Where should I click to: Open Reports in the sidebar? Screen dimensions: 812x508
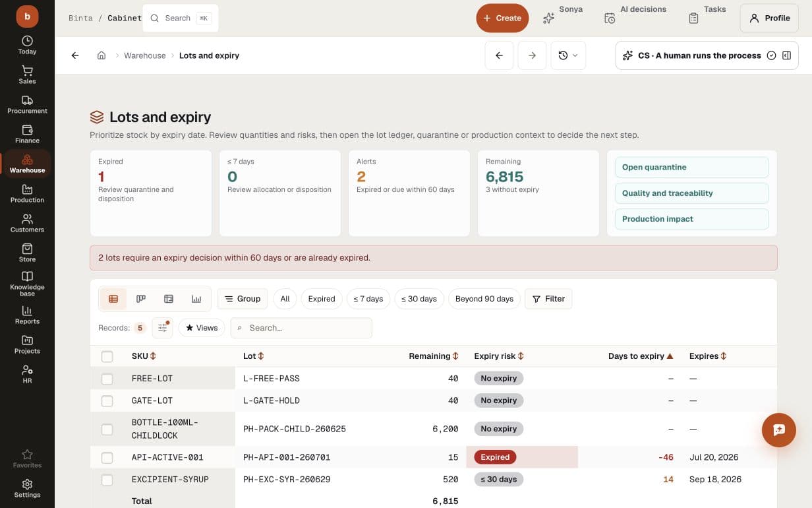(27, 315)
